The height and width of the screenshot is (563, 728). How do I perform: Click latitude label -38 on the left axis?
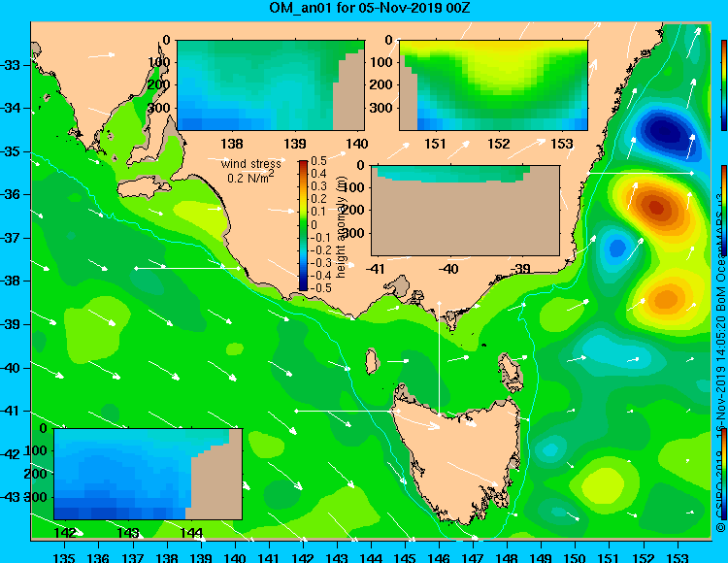[11, 281]
